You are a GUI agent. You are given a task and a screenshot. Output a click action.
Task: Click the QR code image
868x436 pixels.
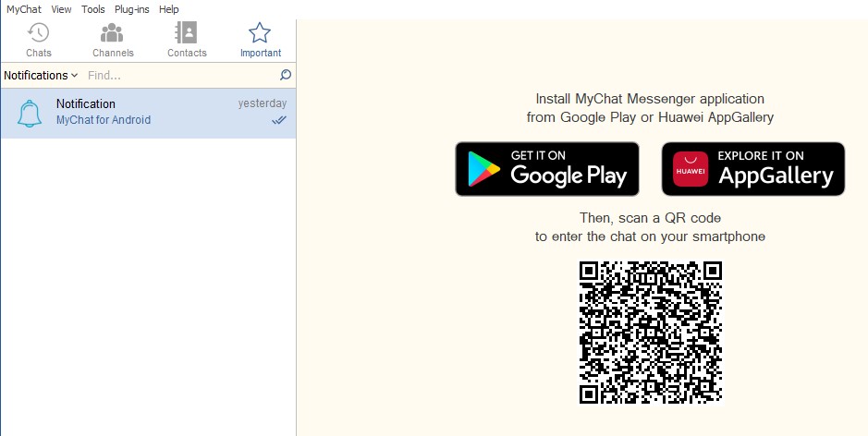(x=651, y=333)
